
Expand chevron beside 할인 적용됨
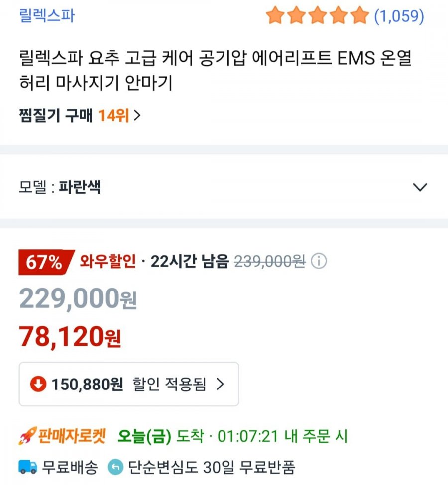click(220, 384)
